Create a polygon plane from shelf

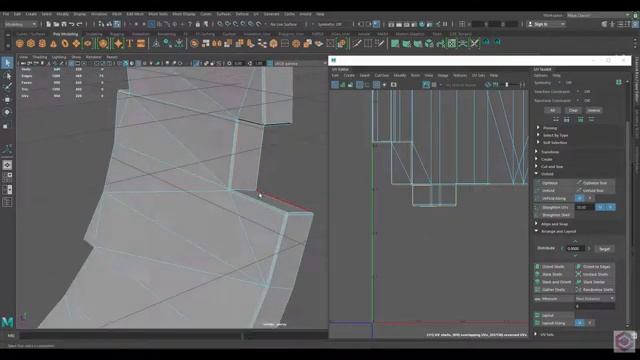76,43
